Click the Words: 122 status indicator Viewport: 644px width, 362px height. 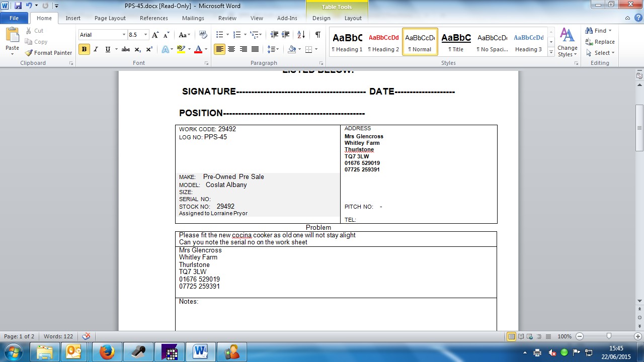58,336
